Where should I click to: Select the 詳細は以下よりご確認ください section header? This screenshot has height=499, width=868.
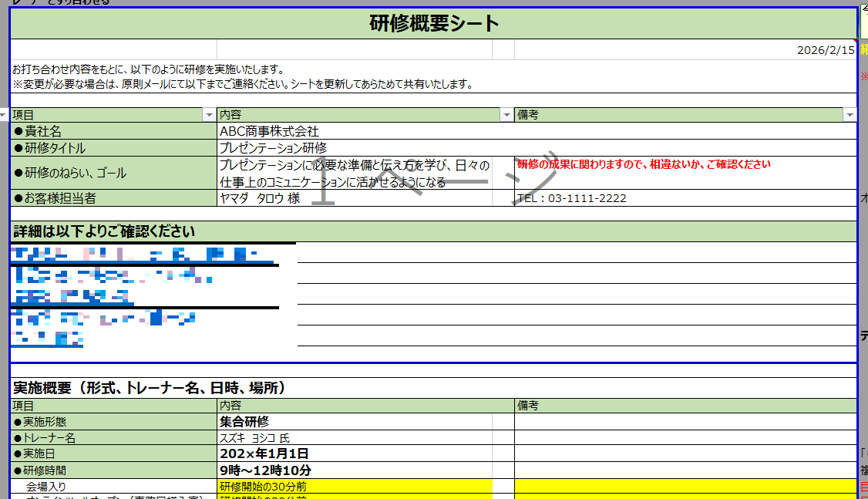[104, 231]
